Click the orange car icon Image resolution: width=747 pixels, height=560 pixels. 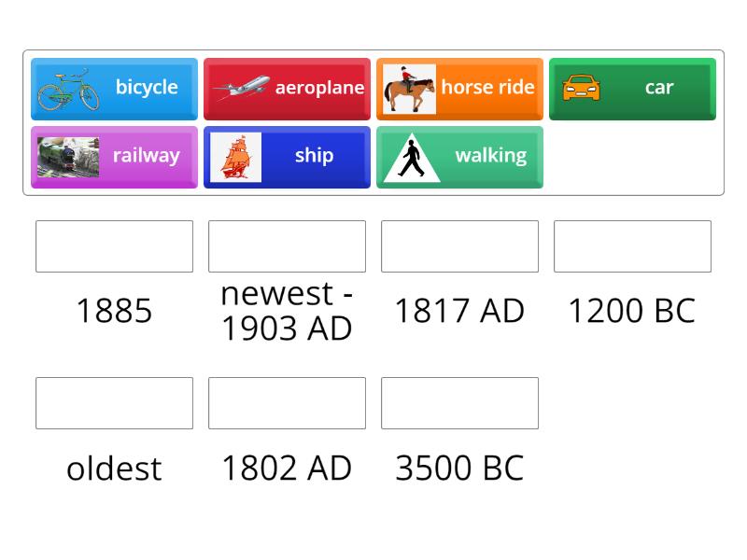581,89
